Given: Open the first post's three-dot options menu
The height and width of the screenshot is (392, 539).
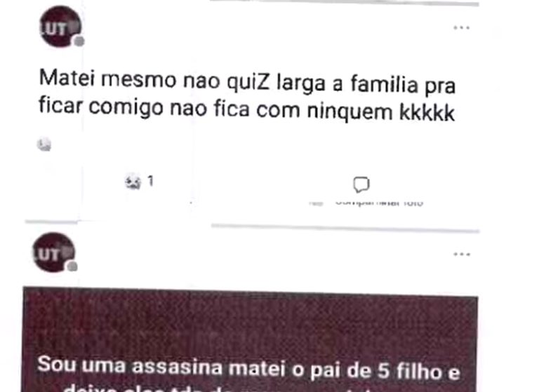Looking at the screenshot, I should [x=461, y=27].
